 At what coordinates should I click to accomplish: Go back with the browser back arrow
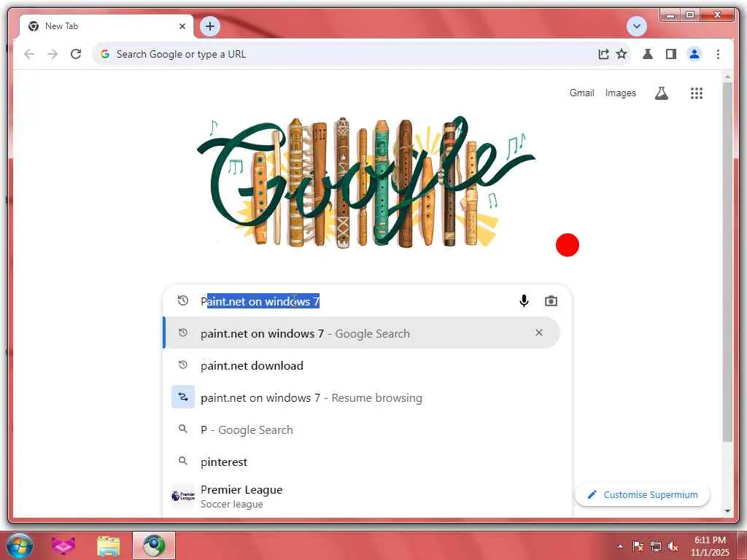(x=29, y=54)
